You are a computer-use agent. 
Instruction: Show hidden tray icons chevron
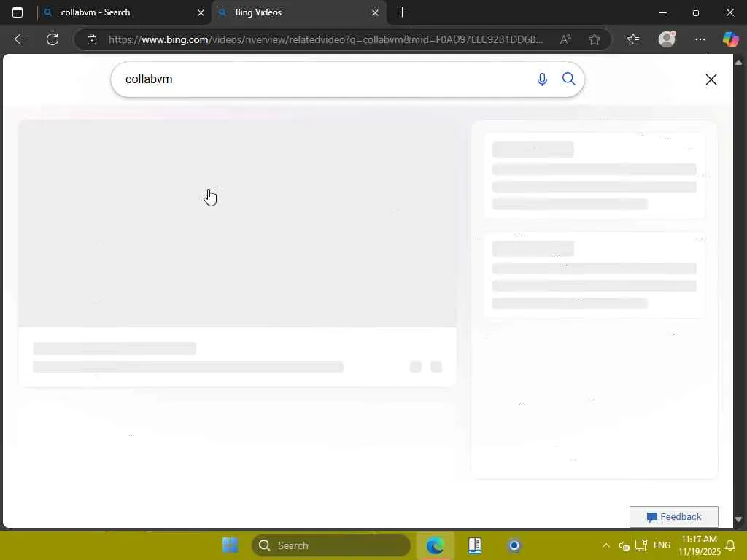click(606, 545)
